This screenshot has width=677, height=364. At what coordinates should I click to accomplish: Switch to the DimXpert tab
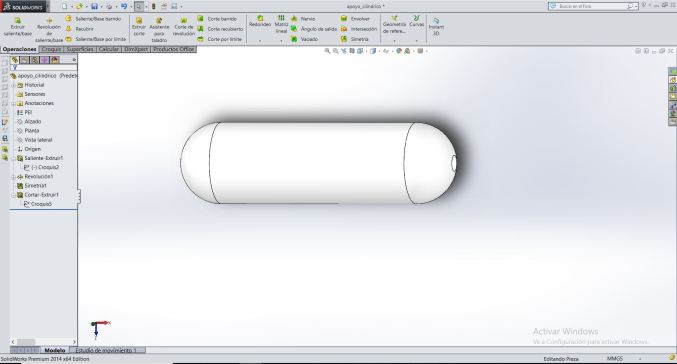136,49
